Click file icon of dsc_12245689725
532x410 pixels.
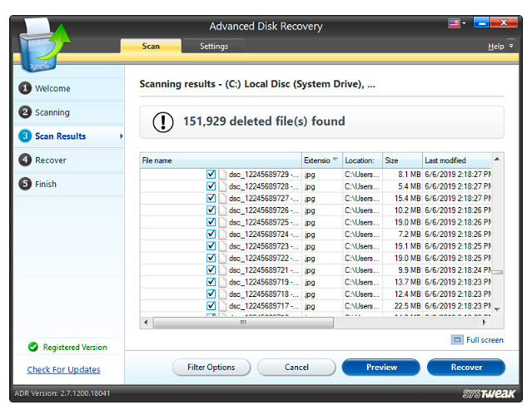[x=222, y=222]
